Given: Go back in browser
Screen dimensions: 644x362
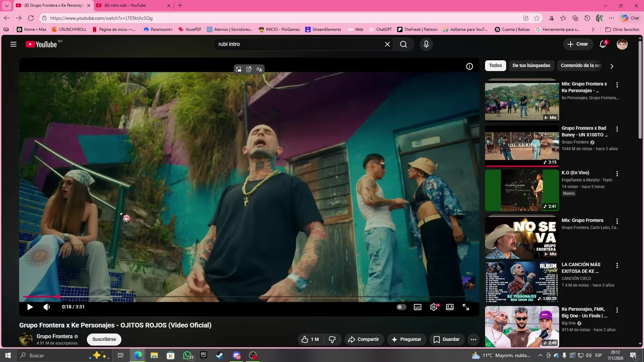Looking at the screenshot, I should [7, 18].
